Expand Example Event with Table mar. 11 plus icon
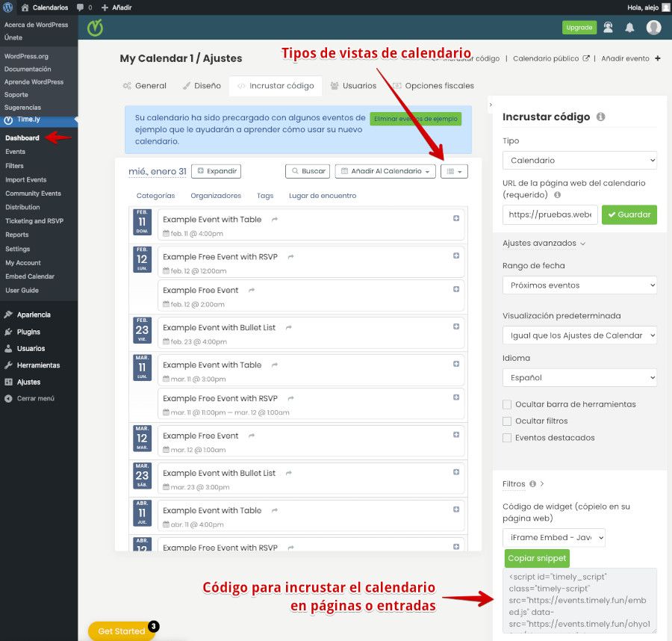 pos(456,364)
